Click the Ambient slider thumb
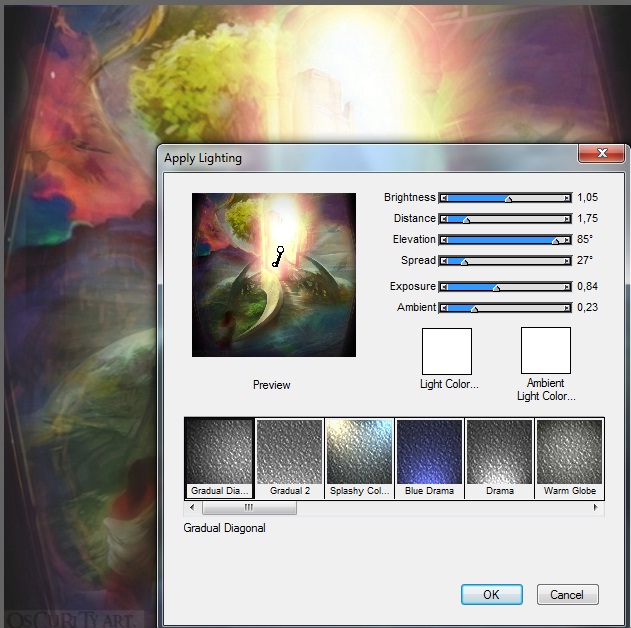 [x=474, y=309]
